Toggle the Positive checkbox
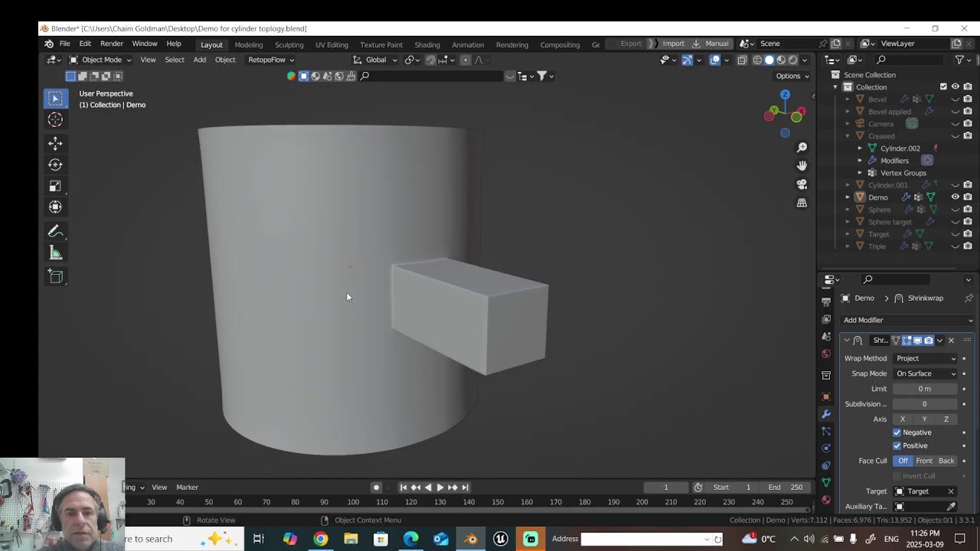This screenshot has height=551, width=980. pyautogui.click(x=897, y=445)
